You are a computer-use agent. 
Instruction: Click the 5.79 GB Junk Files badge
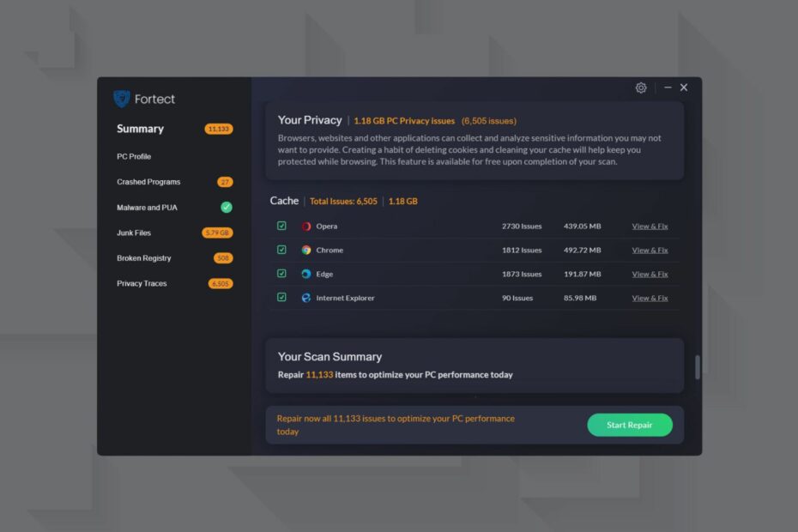[217, 233]
